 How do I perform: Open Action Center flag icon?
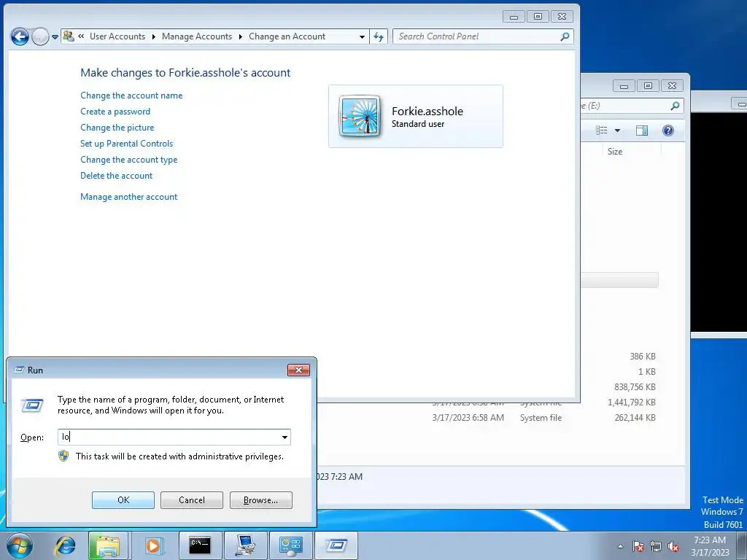click(638, 546)
